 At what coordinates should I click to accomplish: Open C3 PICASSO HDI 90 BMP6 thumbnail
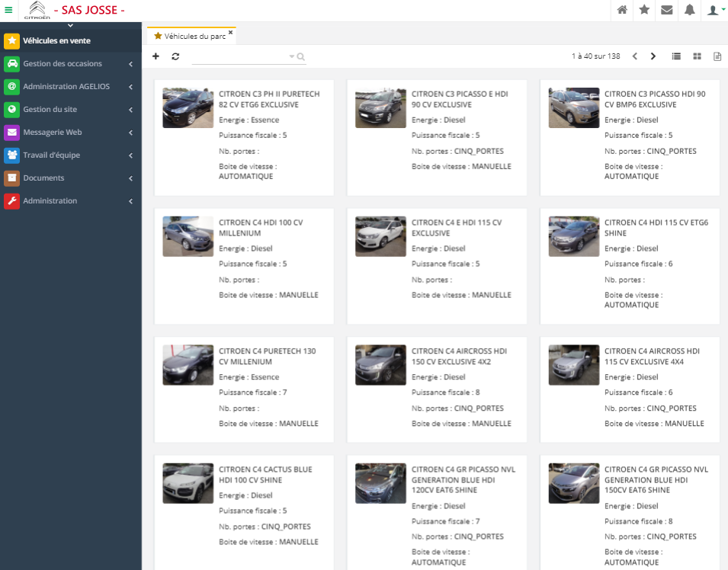pyautogui.click(x=574, y=107)
